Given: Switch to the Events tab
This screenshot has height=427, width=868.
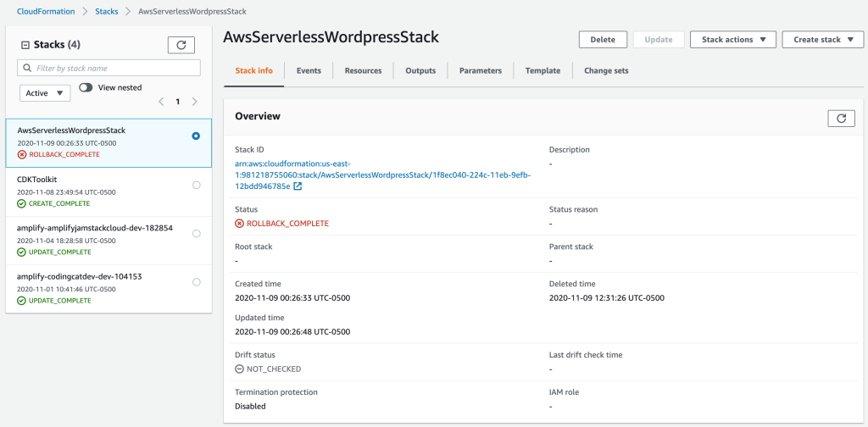Looking at the screenshot, I should click(x=309, y=71).
